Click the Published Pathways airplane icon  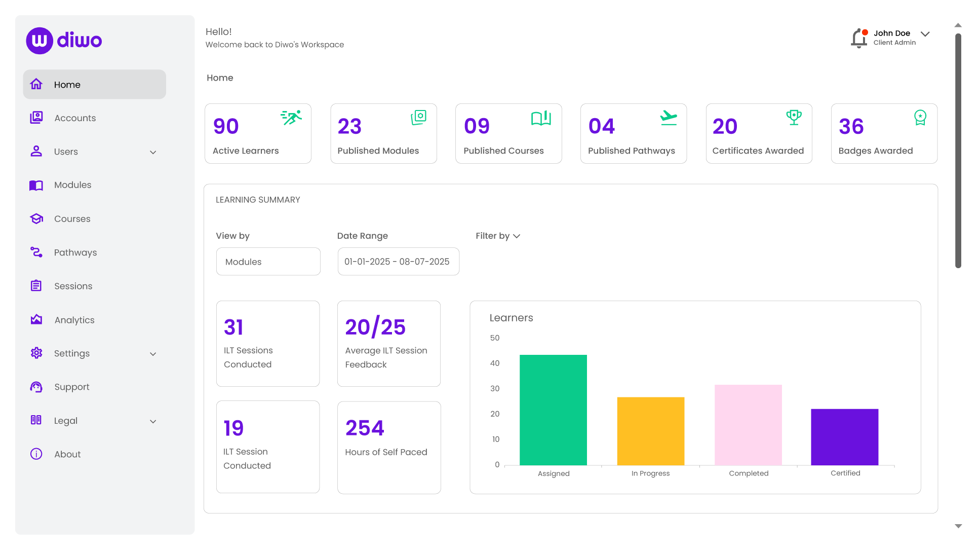669,118
